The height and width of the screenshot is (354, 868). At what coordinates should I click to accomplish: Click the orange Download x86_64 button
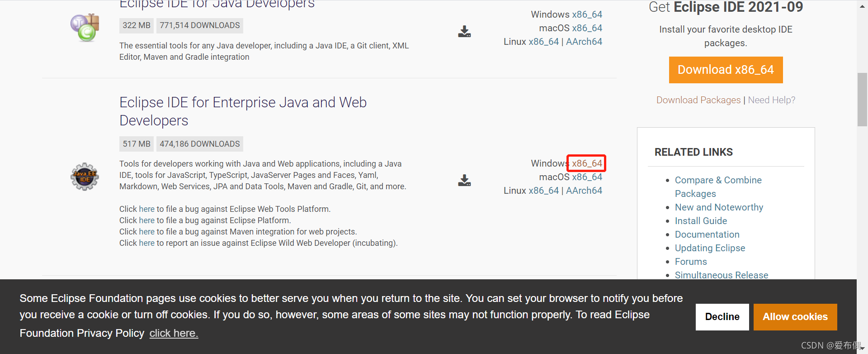click(x=726, y=70)
